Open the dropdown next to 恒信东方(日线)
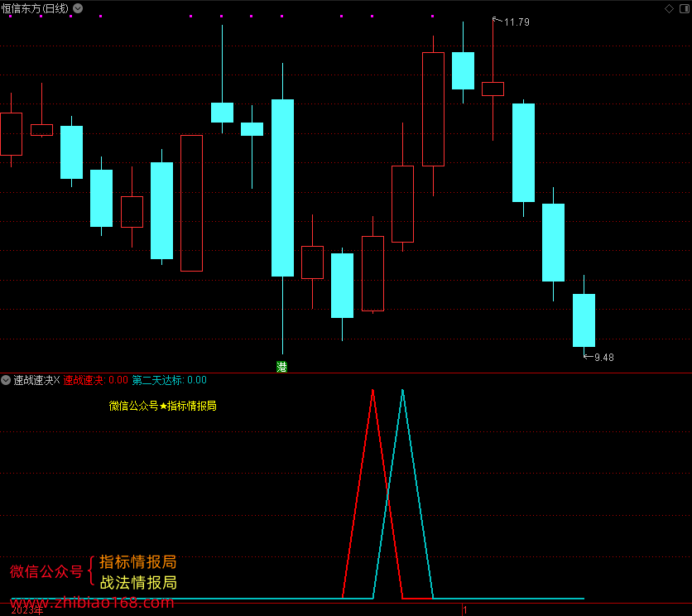The width and height of the screenshot is (692, 616). 78,8
